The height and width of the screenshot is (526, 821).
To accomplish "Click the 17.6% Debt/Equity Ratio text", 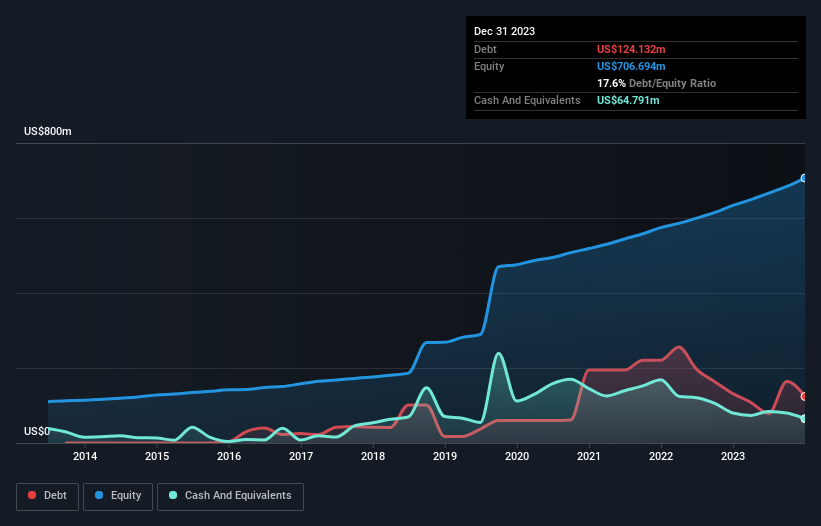I will click(656, 83).
